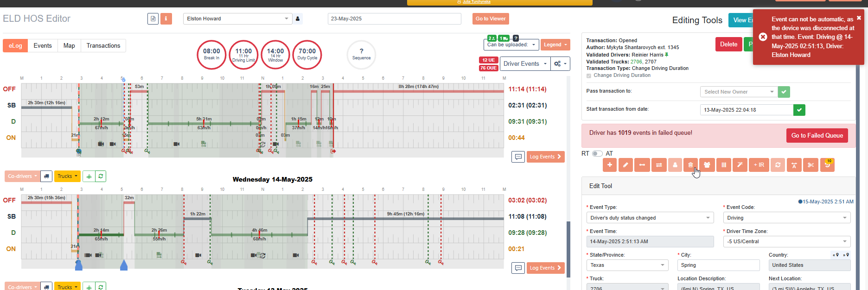Switch to the eLog tab
This screenshot has height=290, width=868.
tap(15, 46)
